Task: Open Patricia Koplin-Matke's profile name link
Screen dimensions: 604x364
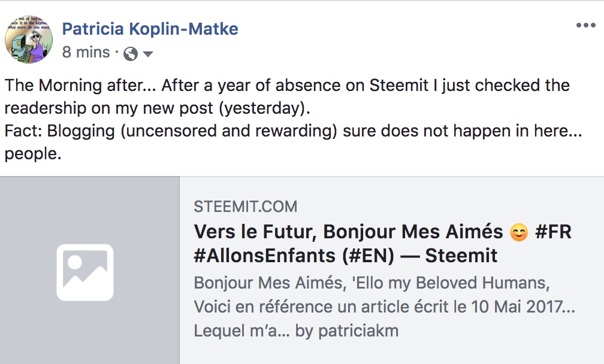Action: (150, 28)
